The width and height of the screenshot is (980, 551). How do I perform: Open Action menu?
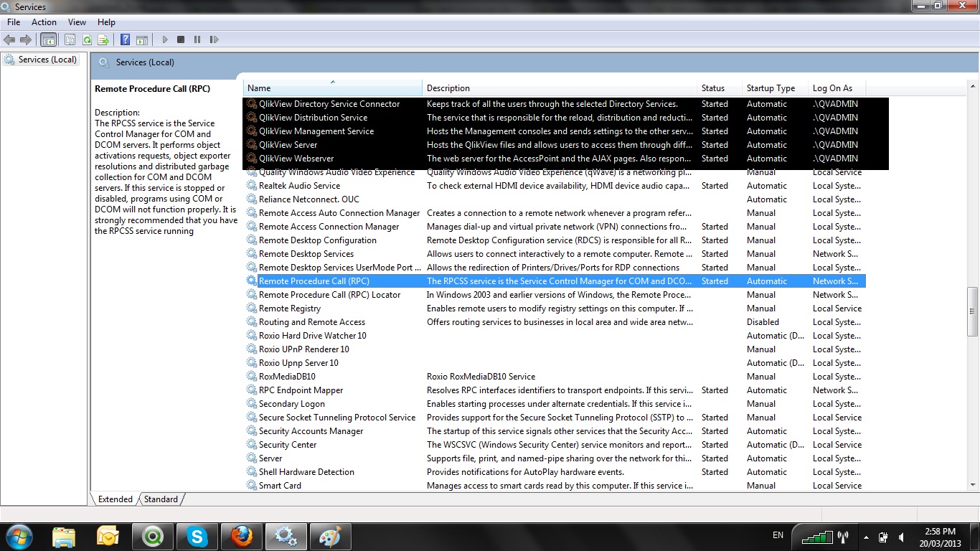click(x=44, y=22)
